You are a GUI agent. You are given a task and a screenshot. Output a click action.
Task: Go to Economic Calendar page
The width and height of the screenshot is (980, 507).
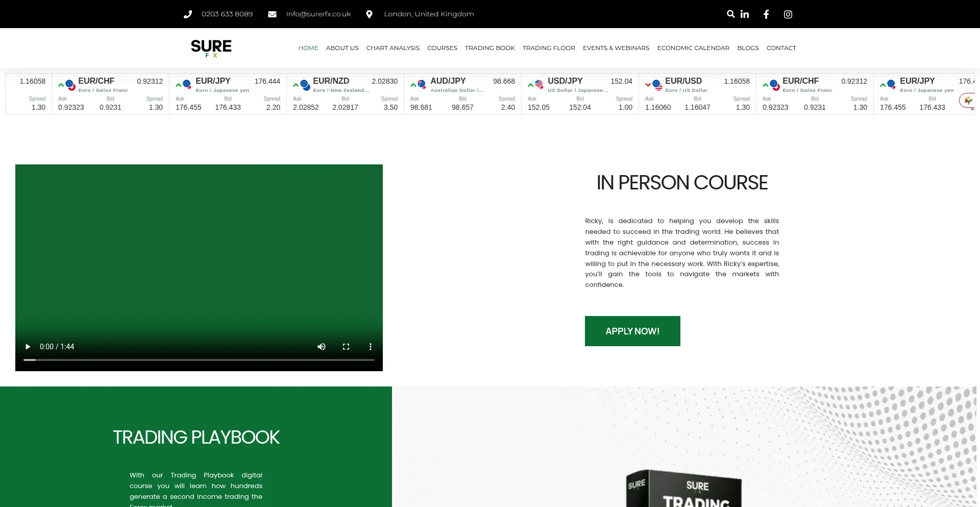[693, 48]
